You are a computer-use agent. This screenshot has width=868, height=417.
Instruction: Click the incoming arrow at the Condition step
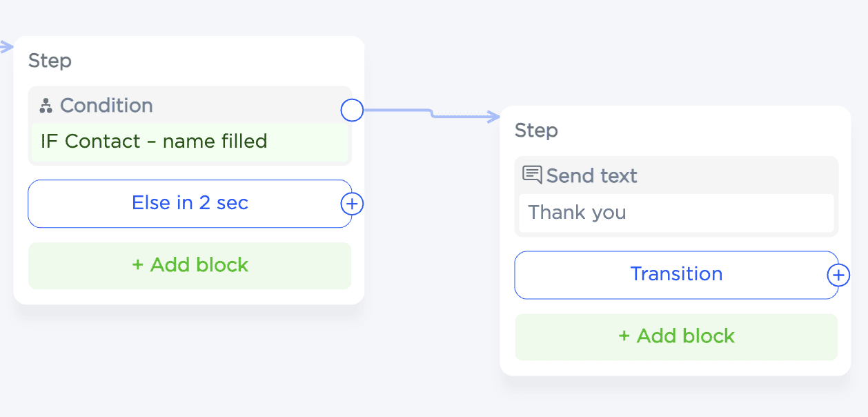tap(7, 46)
